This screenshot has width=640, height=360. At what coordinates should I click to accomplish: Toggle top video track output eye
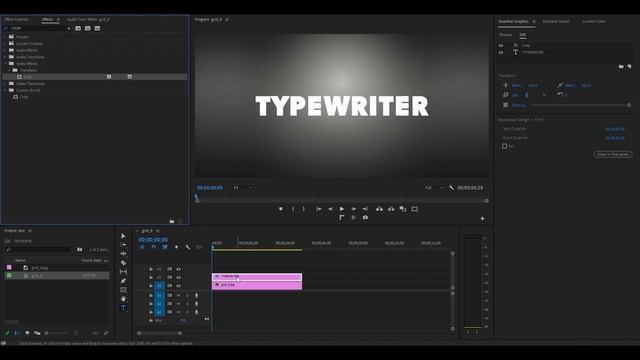178,269
